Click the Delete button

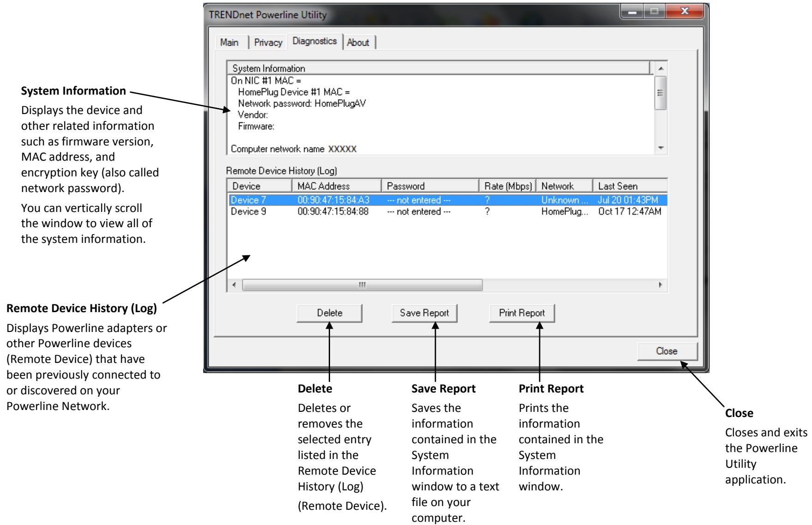330,313
